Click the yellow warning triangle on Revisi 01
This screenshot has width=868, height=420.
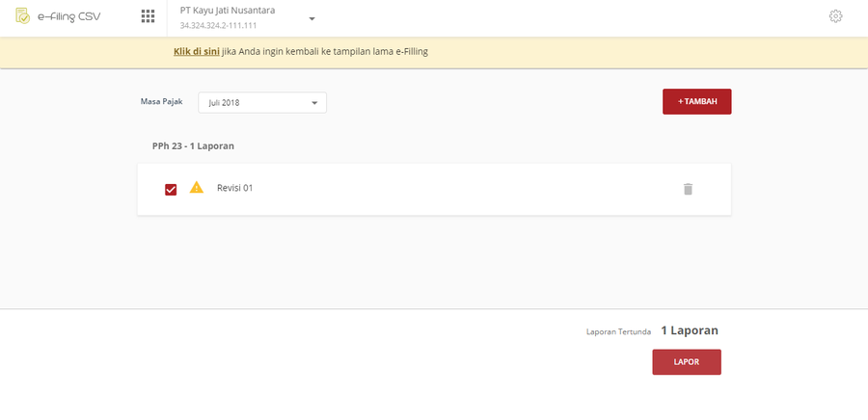(x=197, y=187)
